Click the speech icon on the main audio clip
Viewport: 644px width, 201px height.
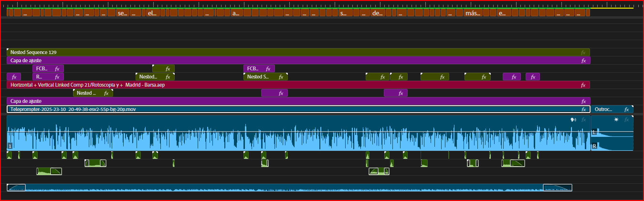point(573,120)
